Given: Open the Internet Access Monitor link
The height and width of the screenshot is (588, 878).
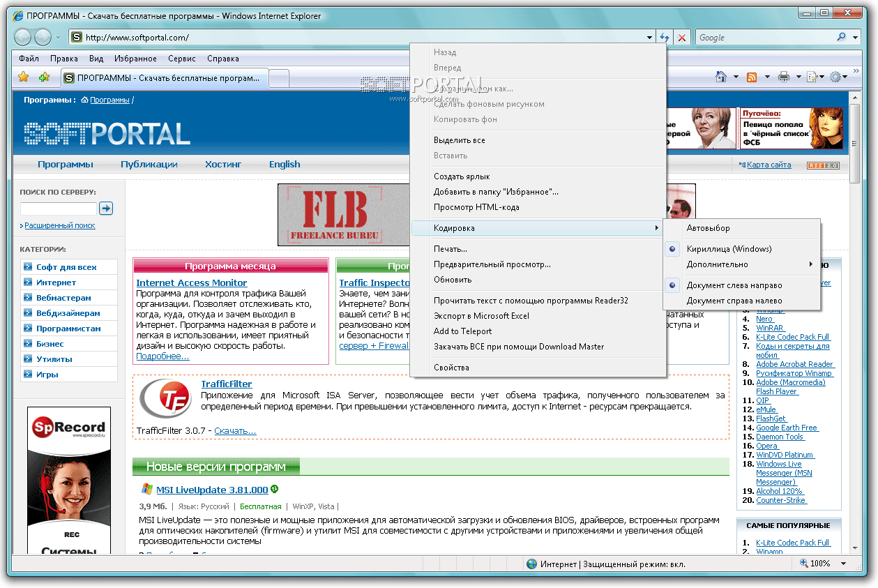Looking at the screenshot, I should [x=192, y=282].
